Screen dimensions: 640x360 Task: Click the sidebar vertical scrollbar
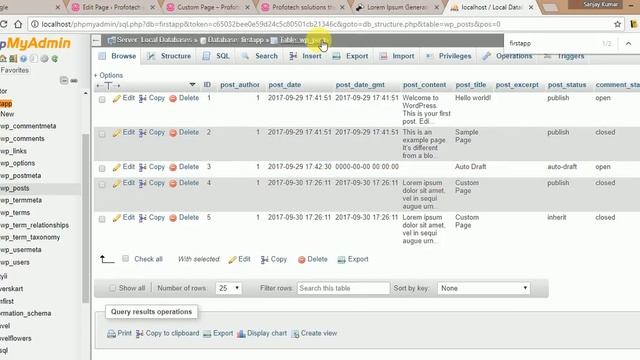[85, 218]
